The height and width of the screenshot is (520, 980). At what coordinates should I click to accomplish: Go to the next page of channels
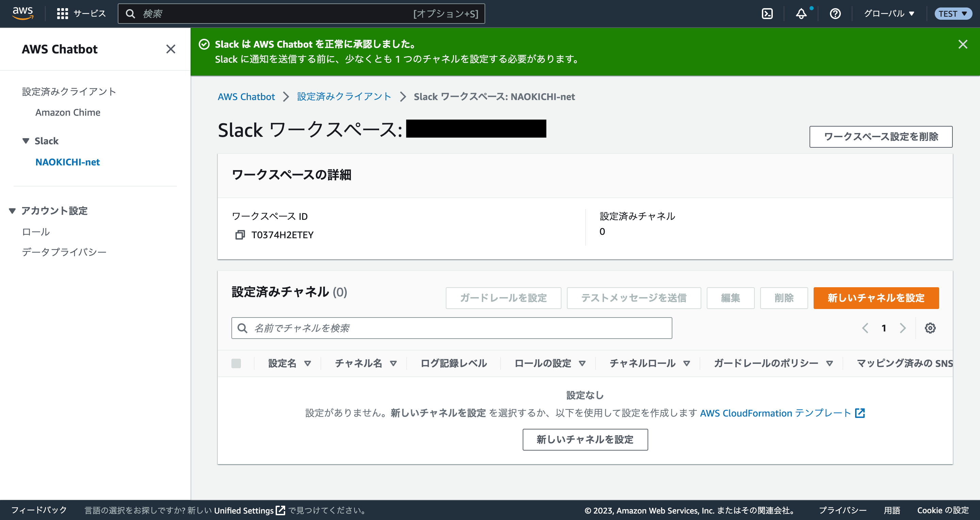click(x=903, y=328)
